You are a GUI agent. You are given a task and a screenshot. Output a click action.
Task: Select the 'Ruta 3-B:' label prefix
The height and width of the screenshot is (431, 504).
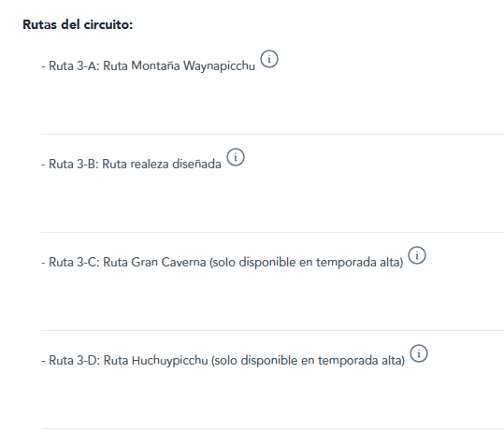(74, 164)
